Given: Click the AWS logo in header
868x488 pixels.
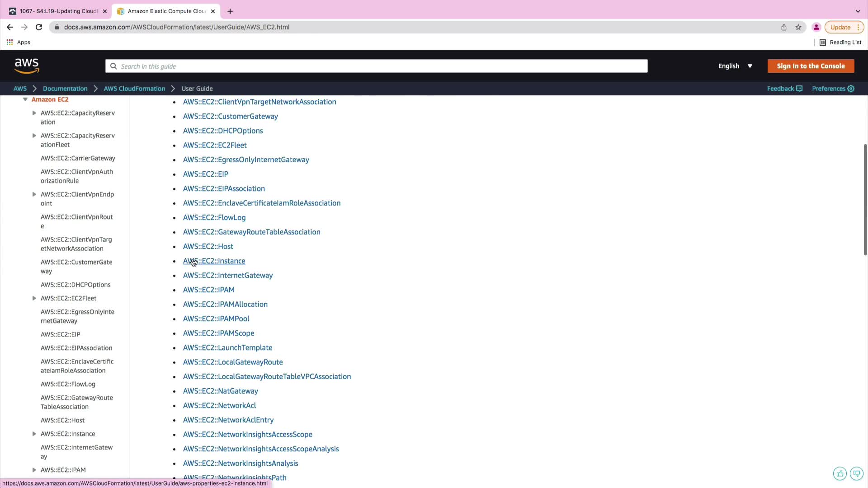Looking at the screenshot, I should pos(27,66).
